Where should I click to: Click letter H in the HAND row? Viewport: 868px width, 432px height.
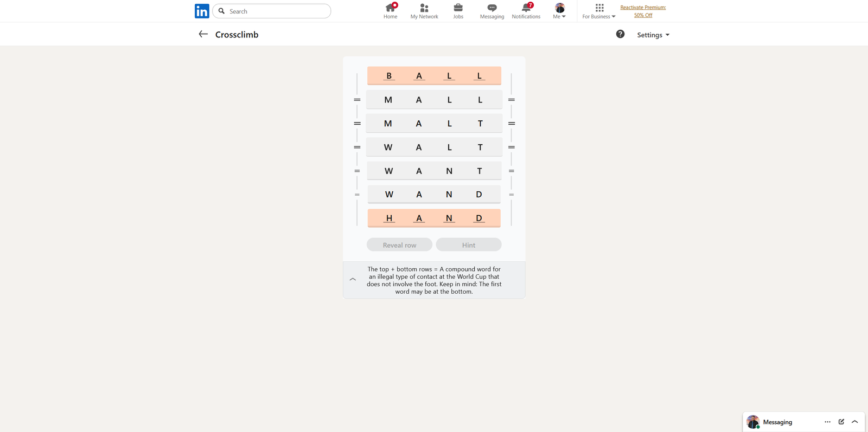(389, 218)
